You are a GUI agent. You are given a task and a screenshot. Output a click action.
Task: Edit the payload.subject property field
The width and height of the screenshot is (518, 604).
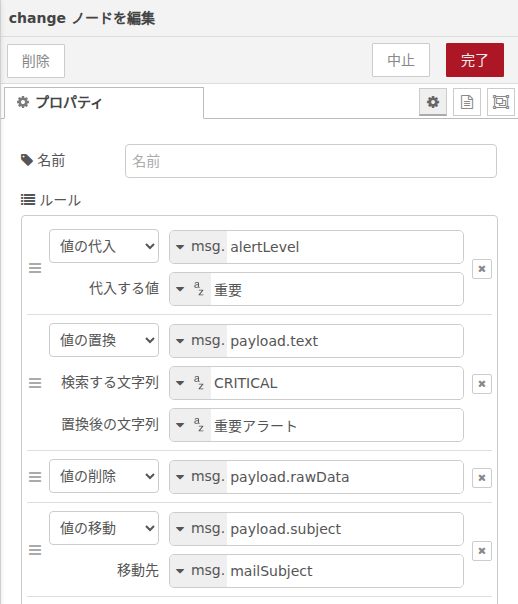(345, 529)
